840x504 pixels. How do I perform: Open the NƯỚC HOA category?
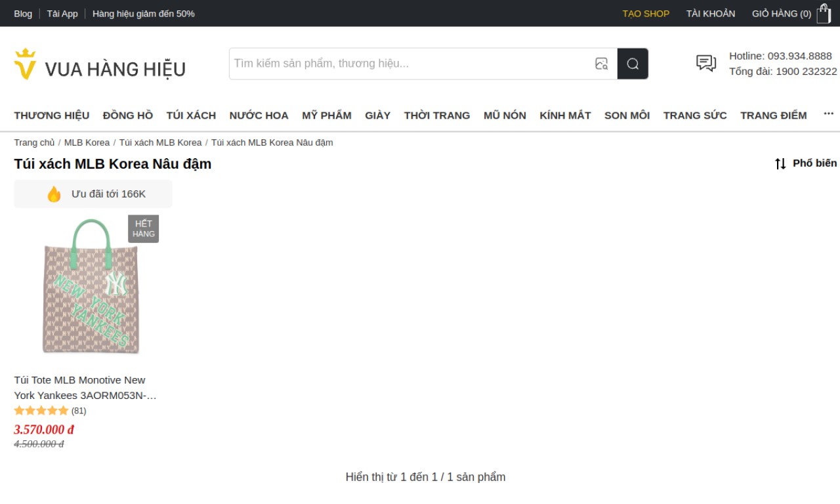[x=259, y=115]
